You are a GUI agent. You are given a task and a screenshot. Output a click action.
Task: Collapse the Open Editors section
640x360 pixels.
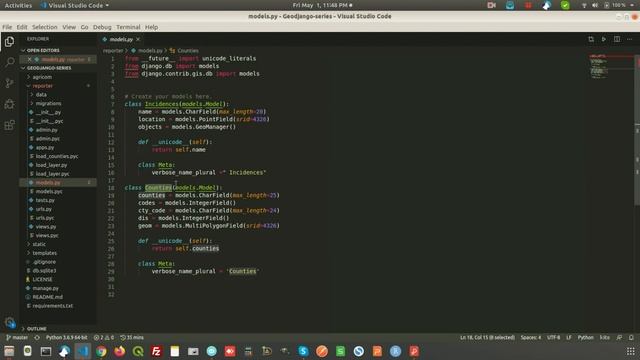[58, 50]
